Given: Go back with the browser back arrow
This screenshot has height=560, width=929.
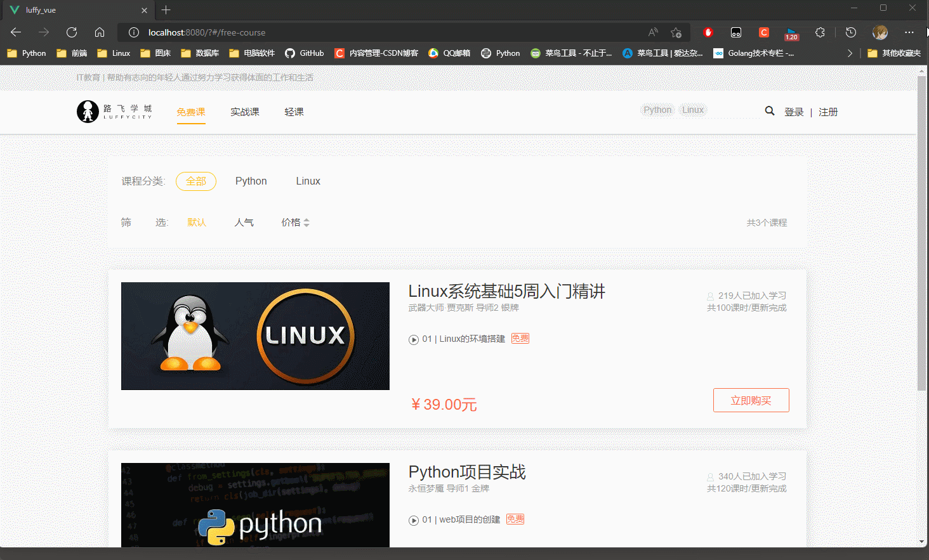Looking at the screenshot, I should pyautogui.click(x=16, y=32).
